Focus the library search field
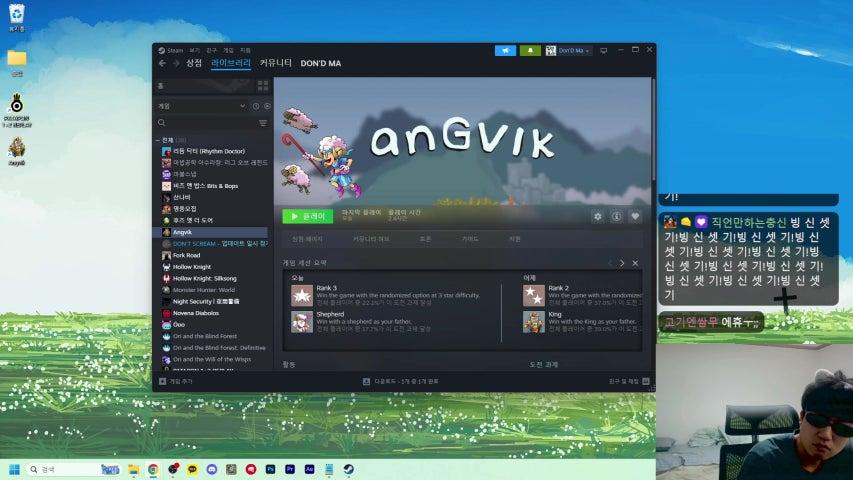Screen dimensions: 853x480 point(205,123)
